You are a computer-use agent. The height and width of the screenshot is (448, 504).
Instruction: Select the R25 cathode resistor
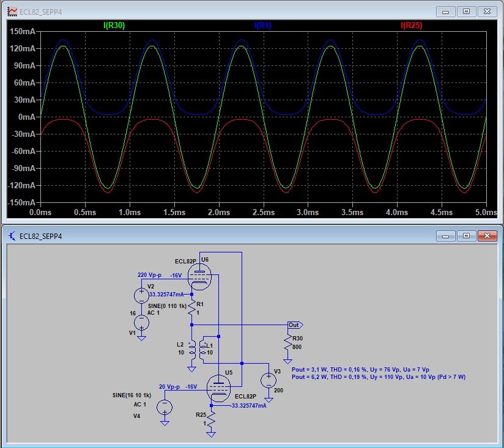tap(210, 420)
